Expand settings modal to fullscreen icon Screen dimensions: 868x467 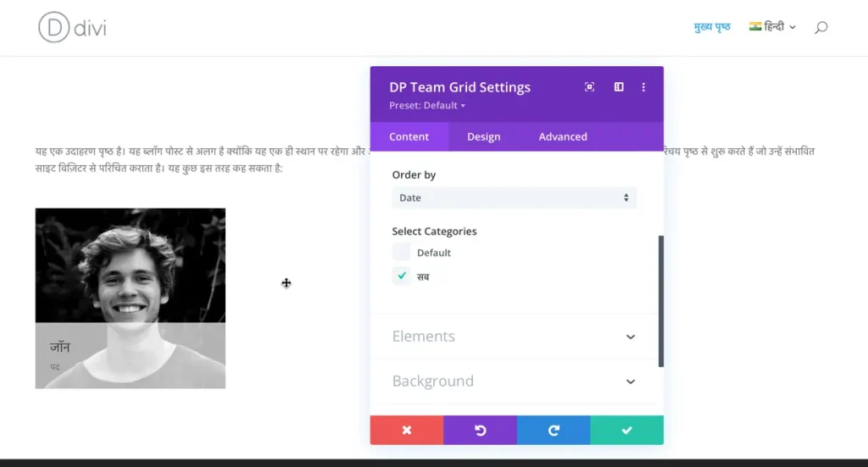590,86
